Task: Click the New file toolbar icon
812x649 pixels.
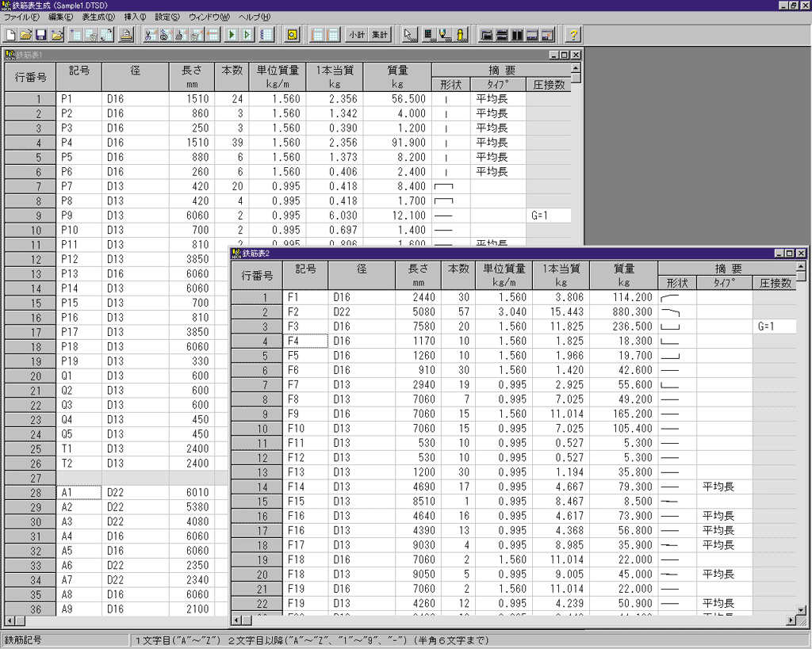Action: (x=11, y=35)
